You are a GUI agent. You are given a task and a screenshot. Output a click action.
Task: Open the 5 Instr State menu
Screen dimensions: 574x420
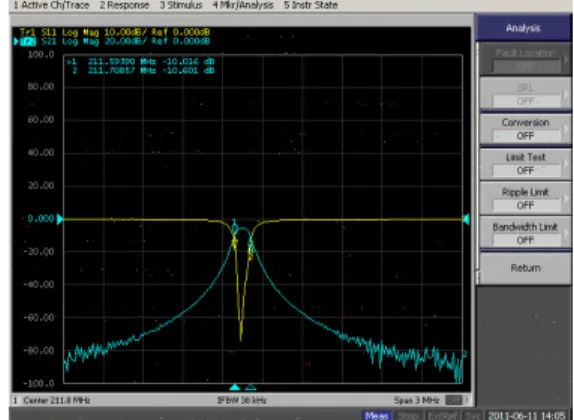311,5
